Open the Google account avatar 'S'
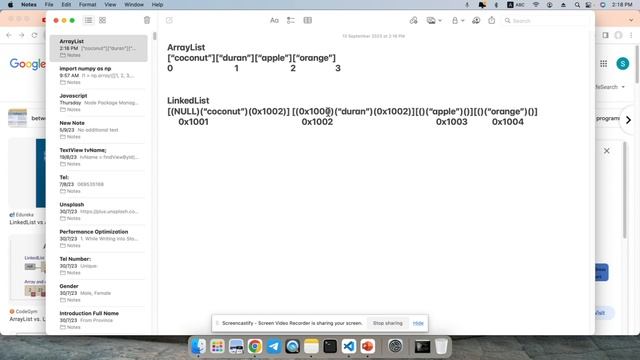 (x=622, y=63)
